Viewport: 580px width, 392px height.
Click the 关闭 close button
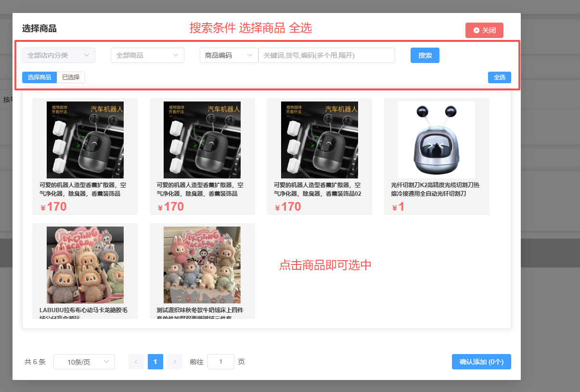click(484, 30)
